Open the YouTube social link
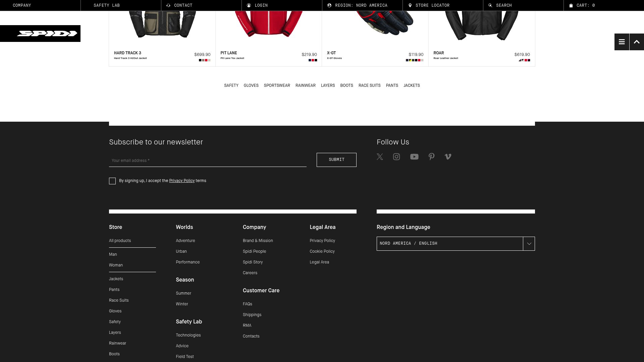Image resolution: width=644 pixels, height=362 pixels. click(x=414, y=157)
